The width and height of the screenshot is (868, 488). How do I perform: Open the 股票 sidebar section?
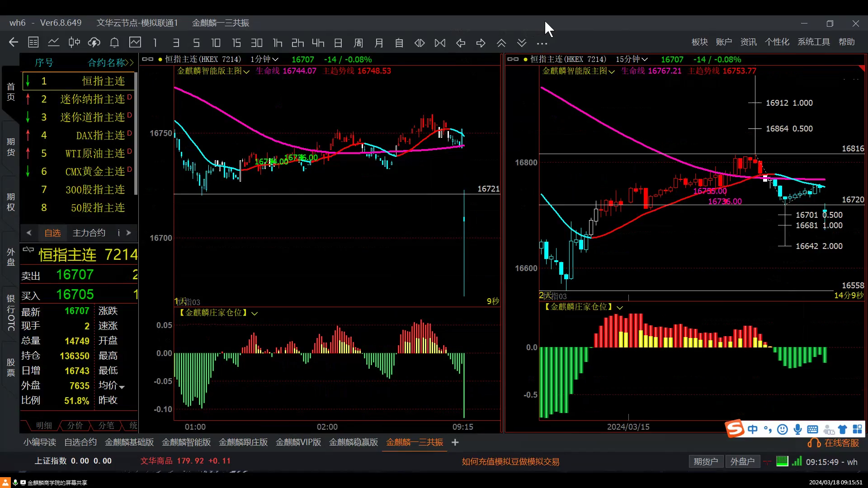(x=11, y=367)
